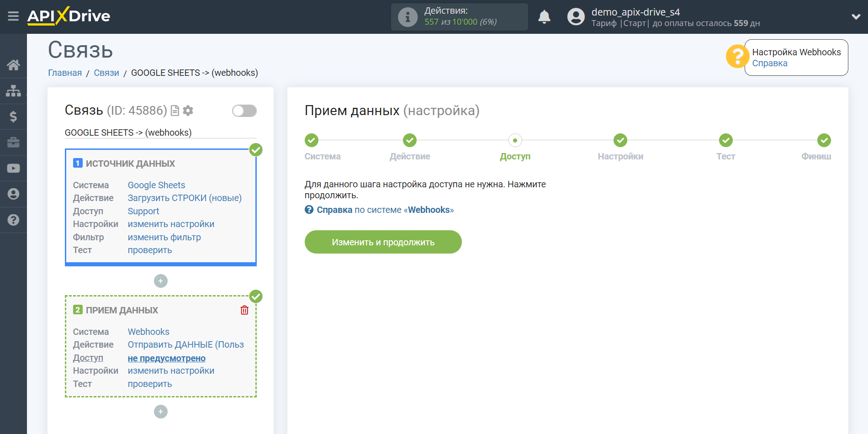868x434 pixels.
Task: Open help question icon in sidebar
Action: 13,220
